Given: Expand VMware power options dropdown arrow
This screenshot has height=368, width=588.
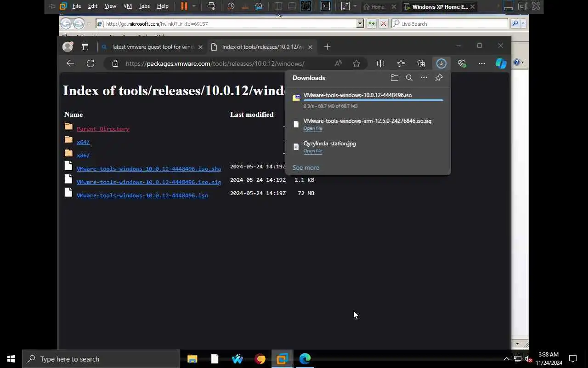Looking at the screenshot, I should click(194, 6).
